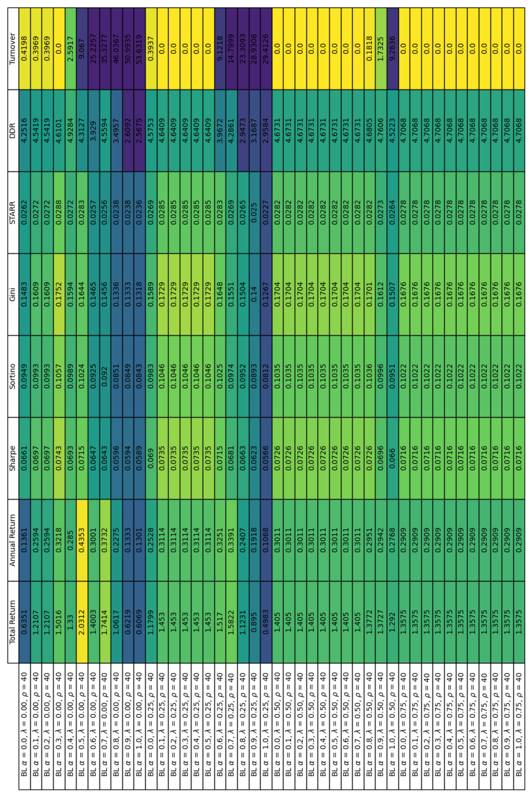Viewport: 532px width, 798px height.
Task: Click Annual Return cell 0.1068
Action: click(266, 540)
